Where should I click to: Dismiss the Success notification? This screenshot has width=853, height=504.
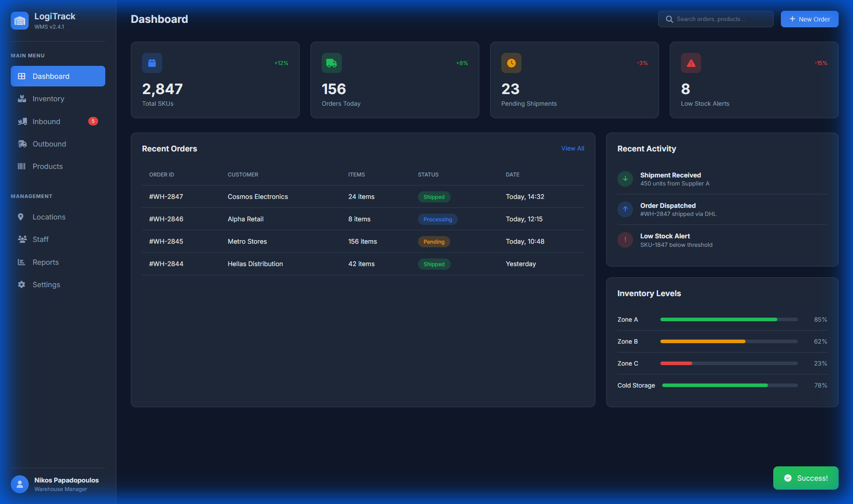point(806,478)
